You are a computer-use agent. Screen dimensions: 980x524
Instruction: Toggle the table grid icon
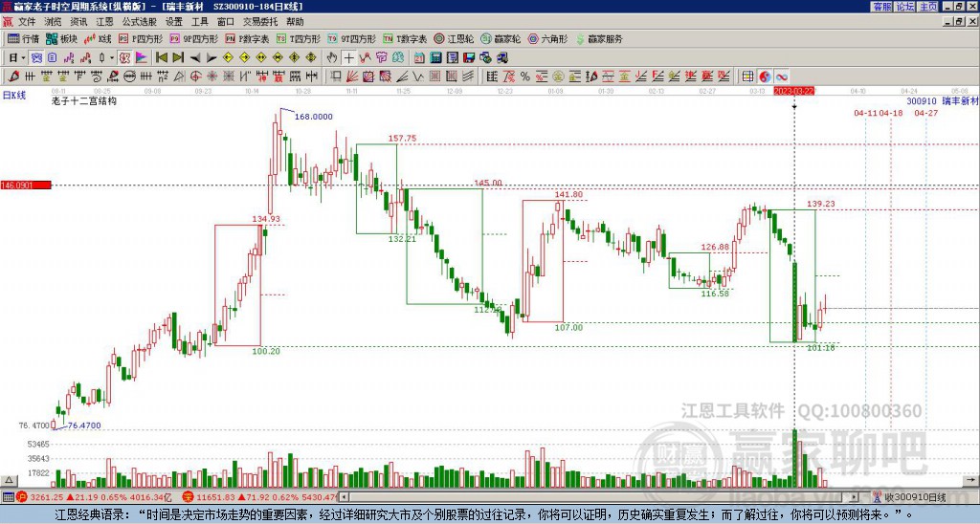pos(747,76)
